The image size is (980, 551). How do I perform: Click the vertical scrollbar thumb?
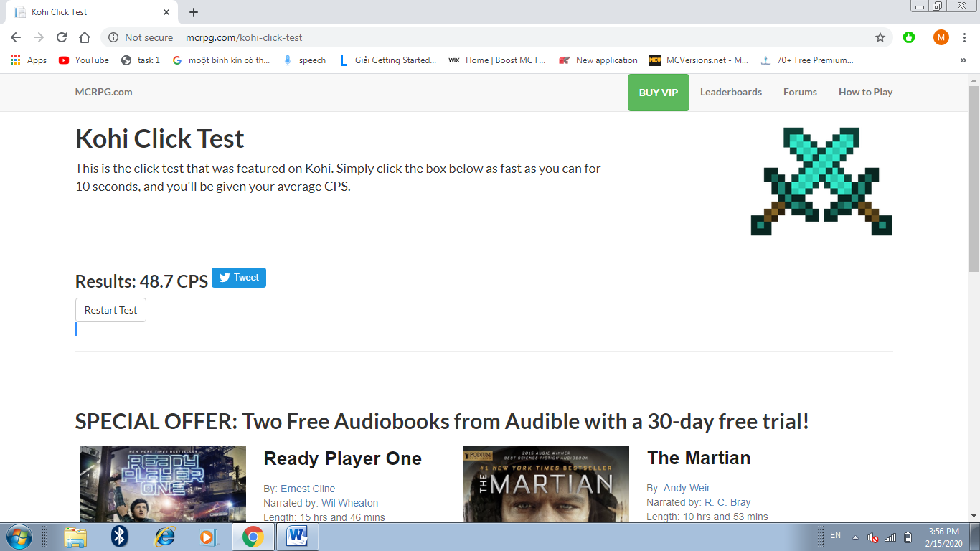[974, 178]
